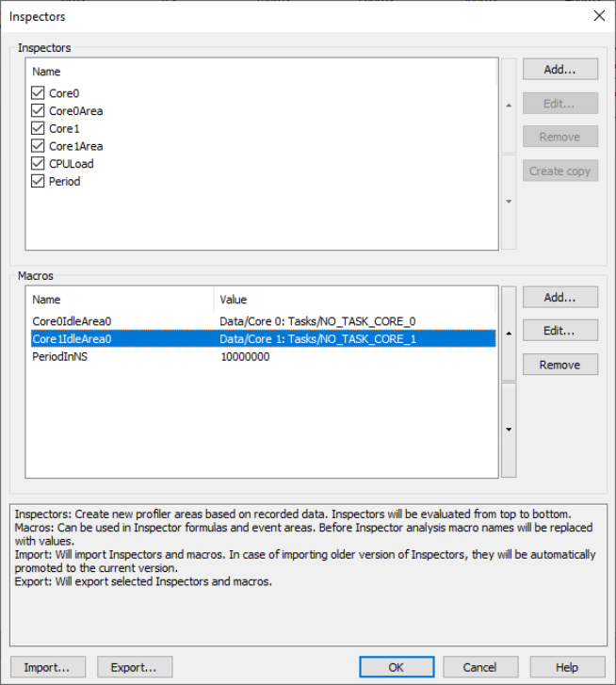Image resolution: width=616 pixels, height=685 pixels.
Task: Move selected macro down with arrow
Action: 509,430
